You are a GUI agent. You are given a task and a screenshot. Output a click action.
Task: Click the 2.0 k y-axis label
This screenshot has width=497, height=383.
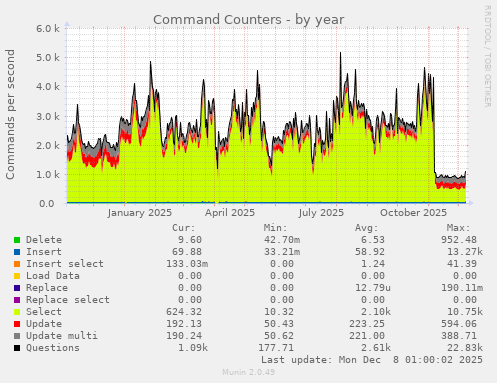48,145
